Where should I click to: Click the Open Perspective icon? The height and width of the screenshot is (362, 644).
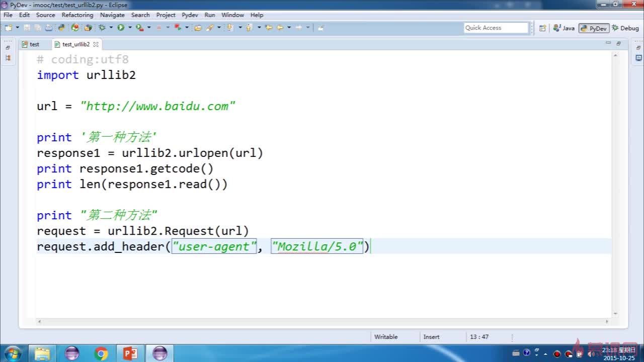[542, 28]
